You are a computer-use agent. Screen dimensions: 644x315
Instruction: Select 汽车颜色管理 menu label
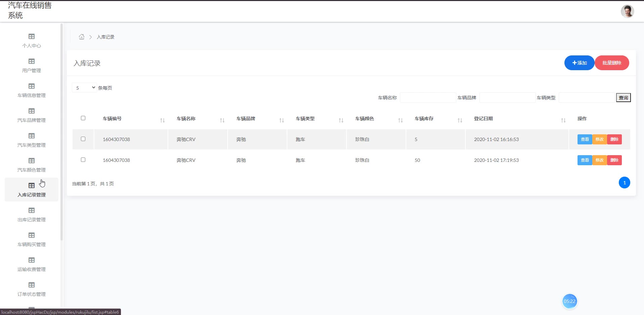click(32, 170)
